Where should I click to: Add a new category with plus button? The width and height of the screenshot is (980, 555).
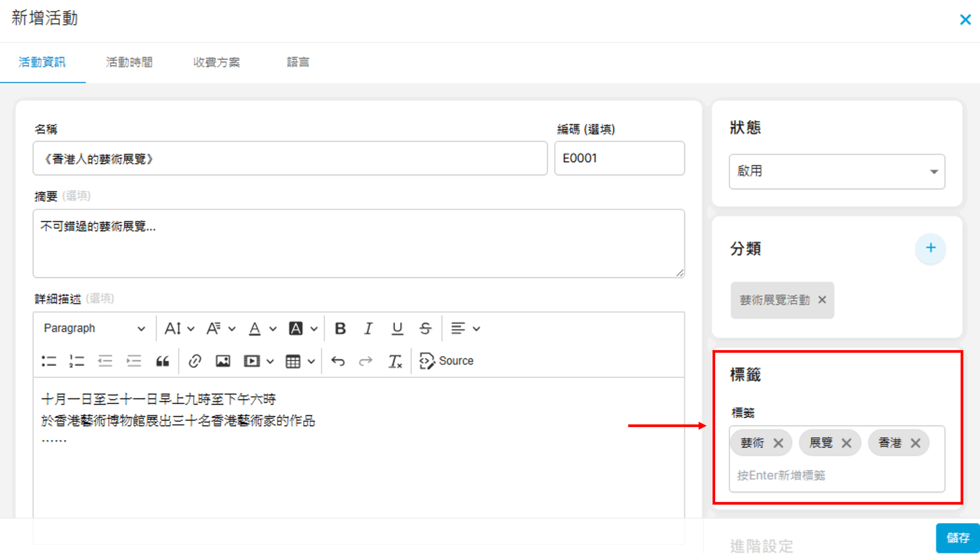[x=931, y=248]
